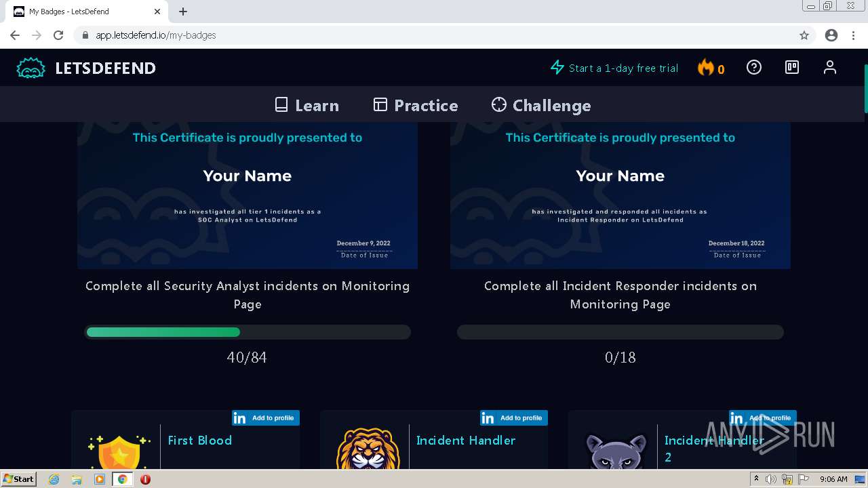Image resolution: width=868 pixels, height=488 pixels.
Task: Open the SOC Analyst certificate image
Action: tap(248, 195)
